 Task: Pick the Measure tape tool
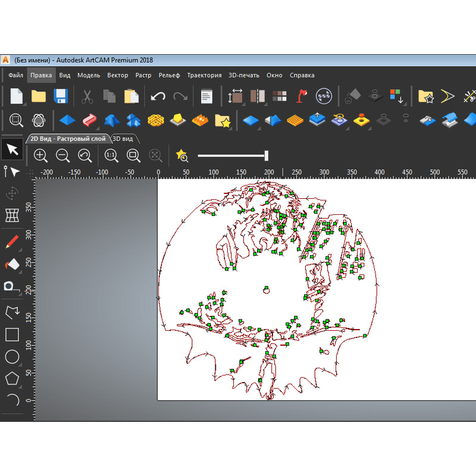pos(12,286)
